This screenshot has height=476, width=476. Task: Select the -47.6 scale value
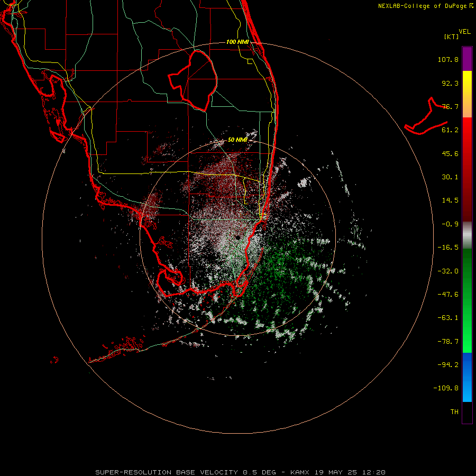[448, 295]
